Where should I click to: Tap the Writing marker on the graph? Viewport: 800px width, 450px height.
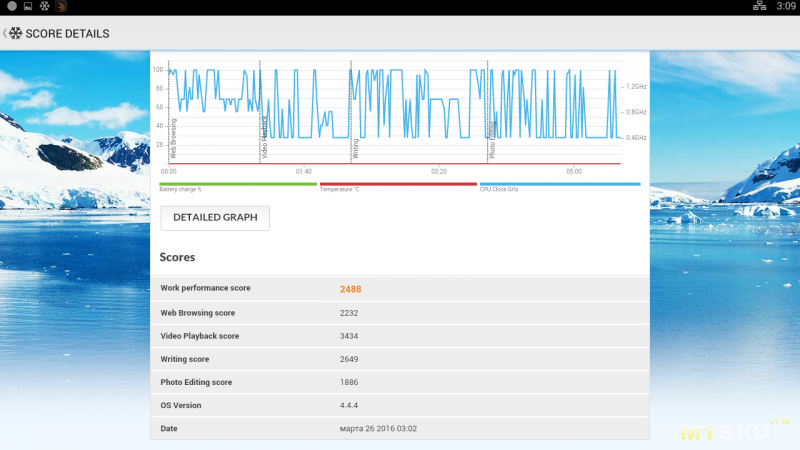[x=356, y=148]
